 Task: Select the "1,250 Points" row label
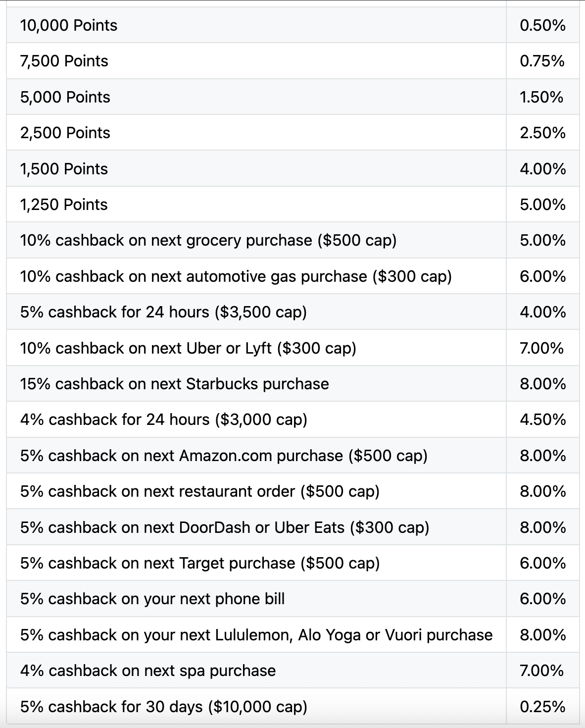point(64,205)
